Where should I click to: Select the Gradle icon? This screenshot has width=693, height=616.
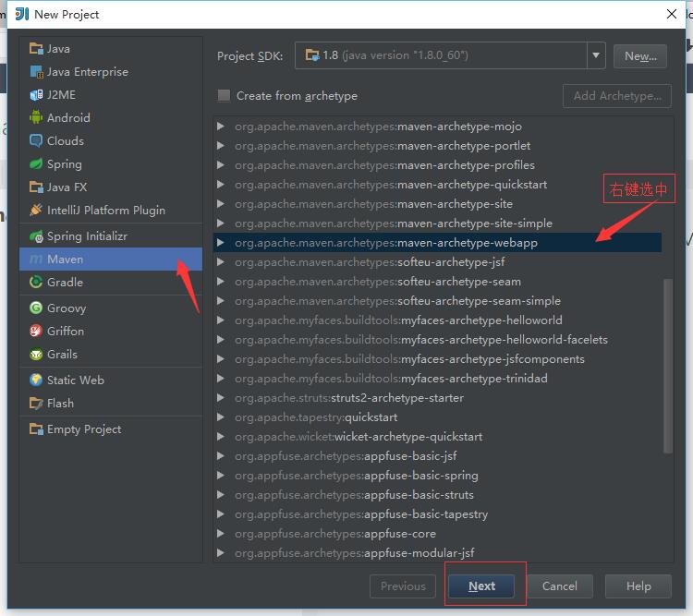(36, 282)
